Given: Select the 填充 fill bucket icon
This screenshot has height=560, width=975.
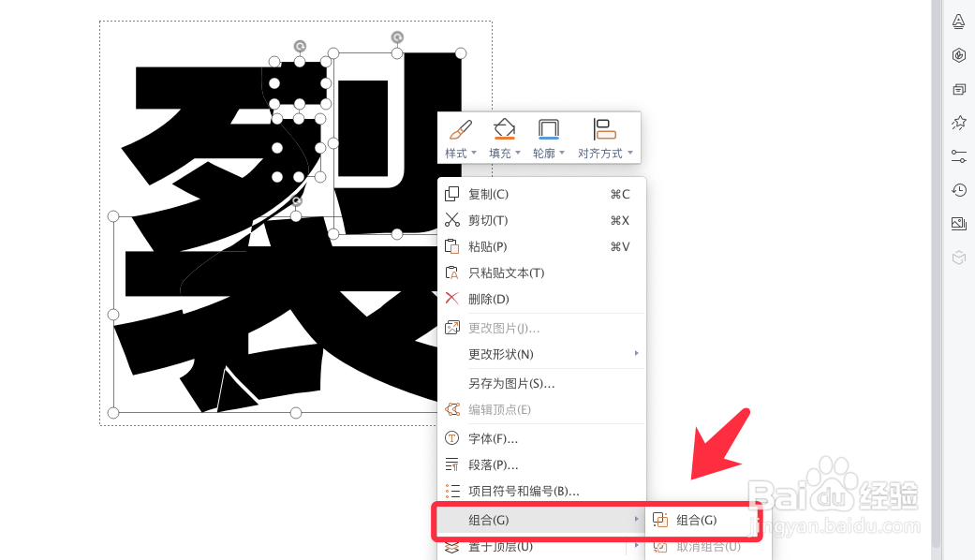Looking at the screenshot, I should 504,129.
